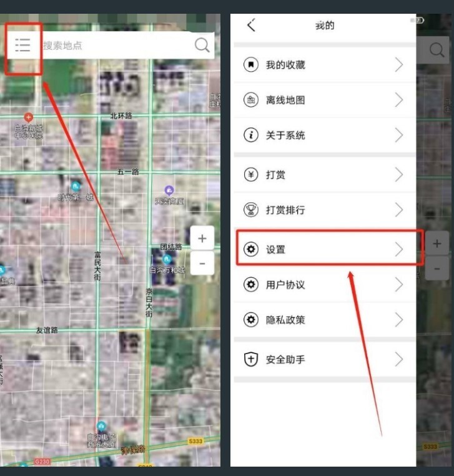Zoom in with the left map's plus button
Screen dimensions: 454x476
click(x=202, y=238)
